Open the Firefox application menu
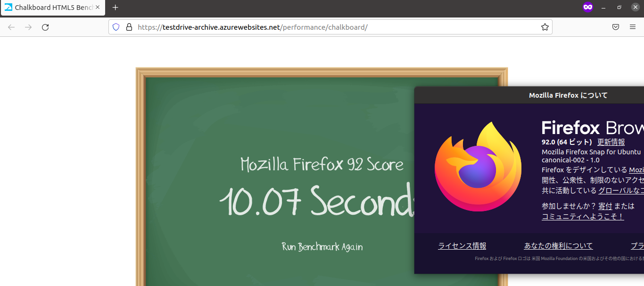Viewport: 644px width, 286px height. 632,27
